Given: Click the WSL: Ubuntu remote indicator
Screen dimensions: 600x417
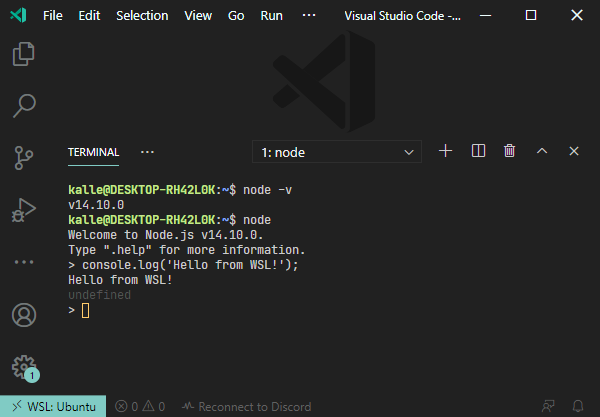Looking at the screenshot, I should tap(53, 406).
